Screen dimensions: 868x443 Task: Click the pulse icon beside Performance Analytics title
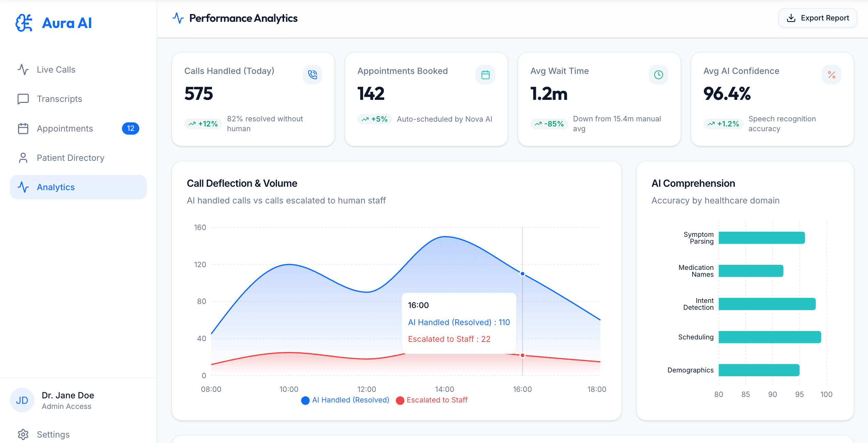pos(178,18)
